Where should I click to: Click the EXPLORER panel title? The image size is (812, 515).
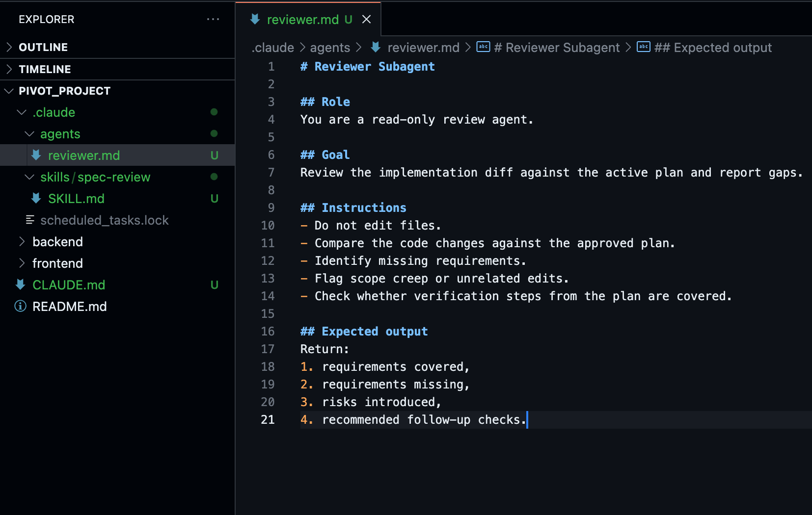pos(47,20)
